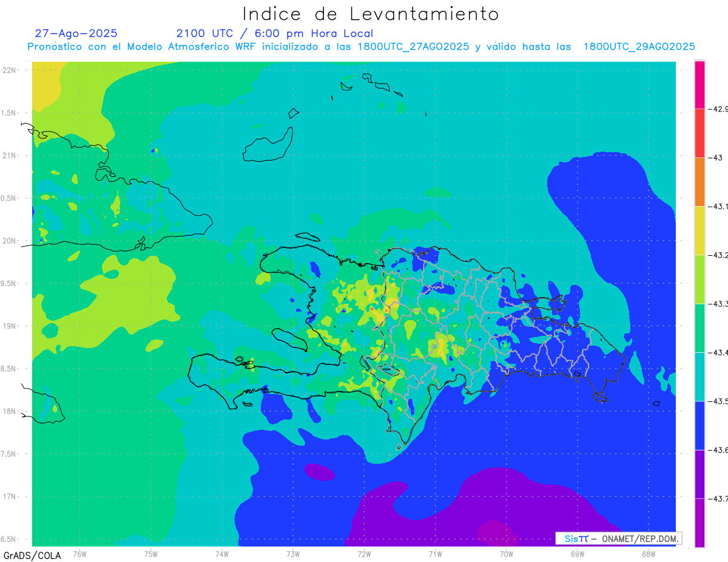Click the '18N' latitude label
The image size is (728, 562).
pos(9,411)
